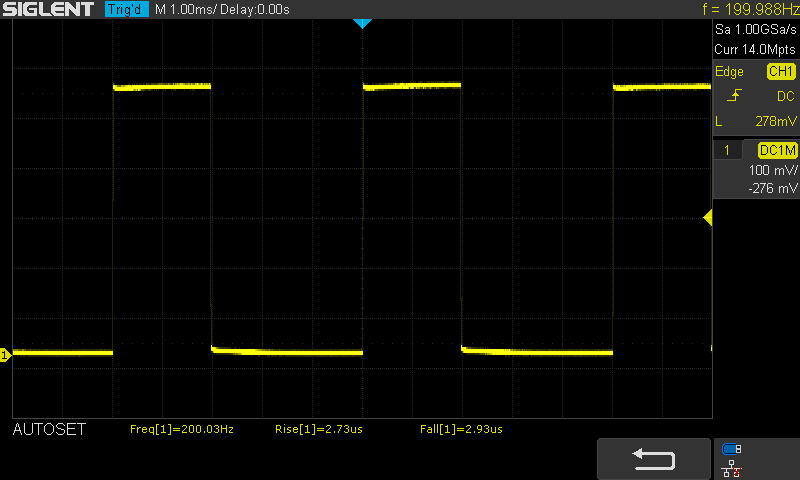Click the 'AUTOSET' label
Screen dimensions: 800x480
click(49, 430)
